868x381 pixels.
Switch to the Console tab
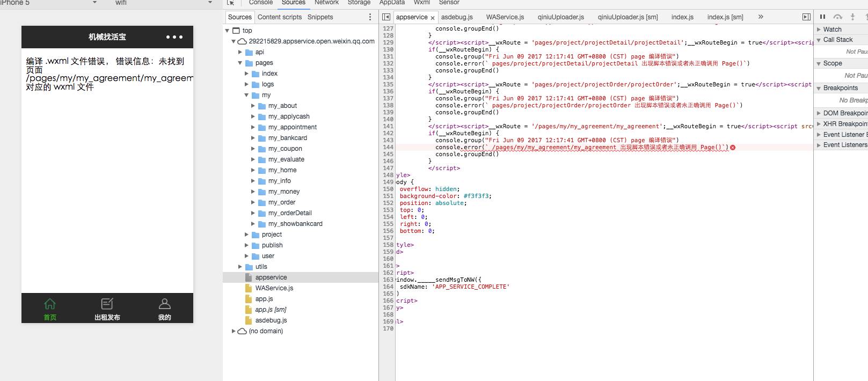pos(261,3)
